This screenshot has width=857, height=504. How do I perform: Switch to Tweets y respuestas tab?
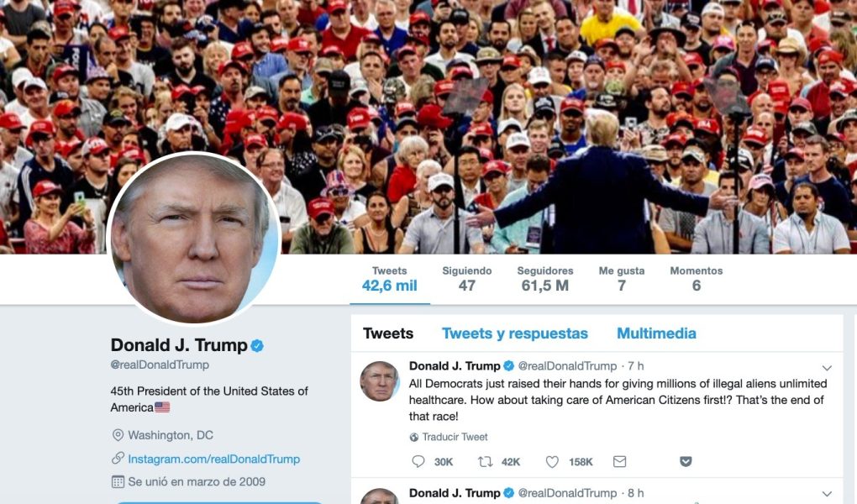(515, 333)
